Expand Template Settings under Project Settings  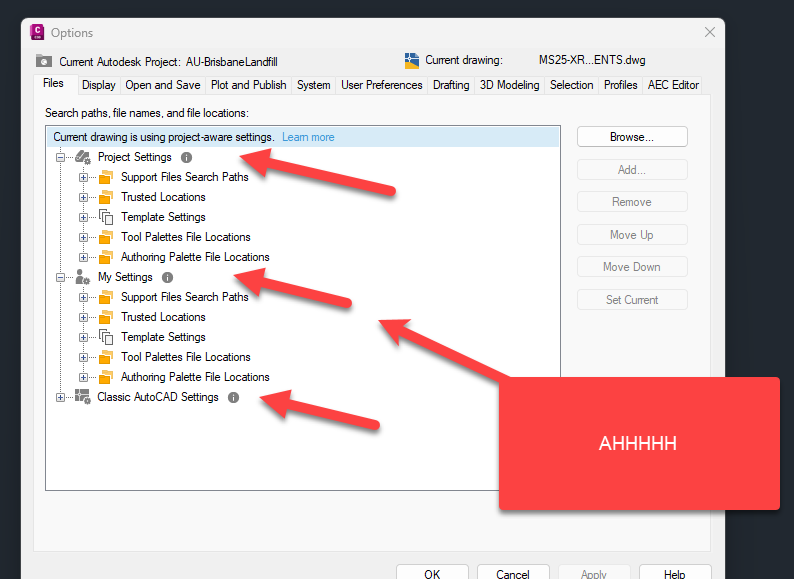pyautogui.click(x=84, y=217)
